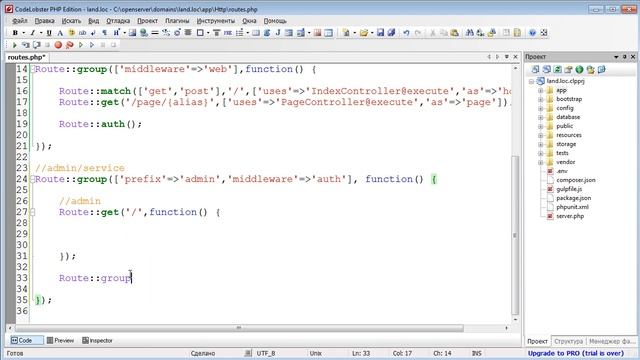Insert paragraph mark tool in toolbar

click(x=104, y=33)
